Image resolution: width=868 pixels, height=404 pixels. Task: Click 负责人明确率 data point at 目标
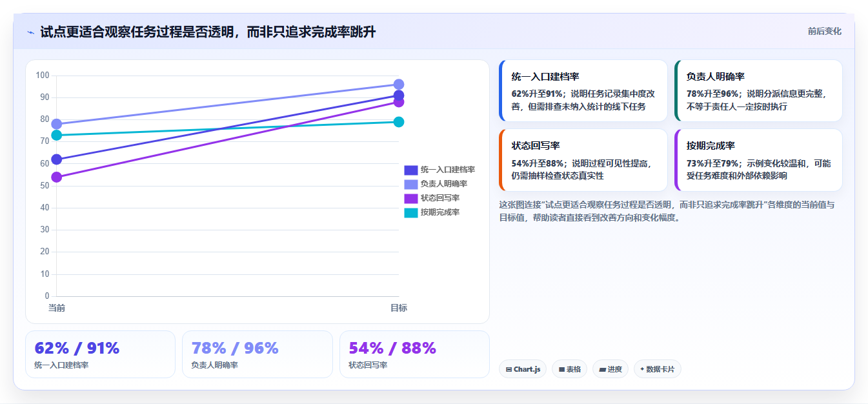tap(399, 85)
